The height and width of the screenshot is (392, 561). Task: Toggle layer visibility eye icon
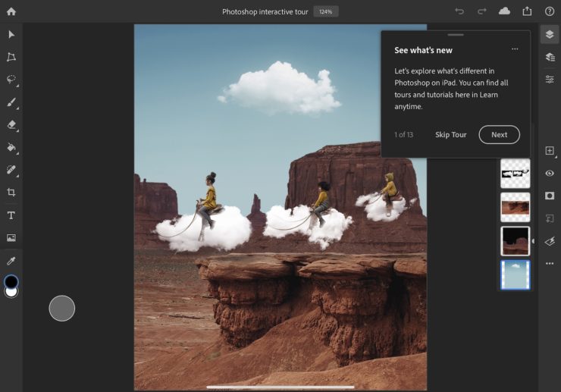[550, 173]
